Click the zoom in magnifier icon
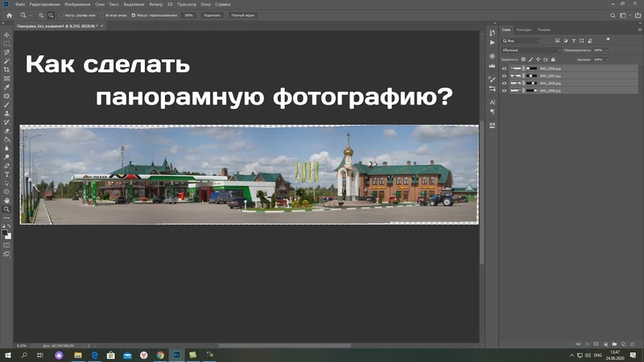The height and width of the screenshot is (362, 644). pos(41,15)
